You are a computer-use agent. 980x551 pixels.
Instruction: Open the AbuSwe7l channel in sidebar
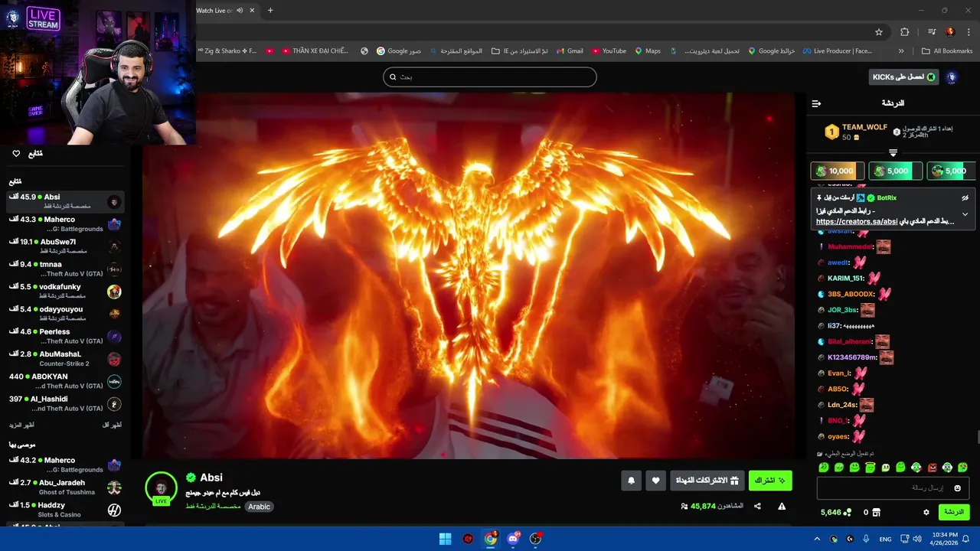[x=65, y=246]
